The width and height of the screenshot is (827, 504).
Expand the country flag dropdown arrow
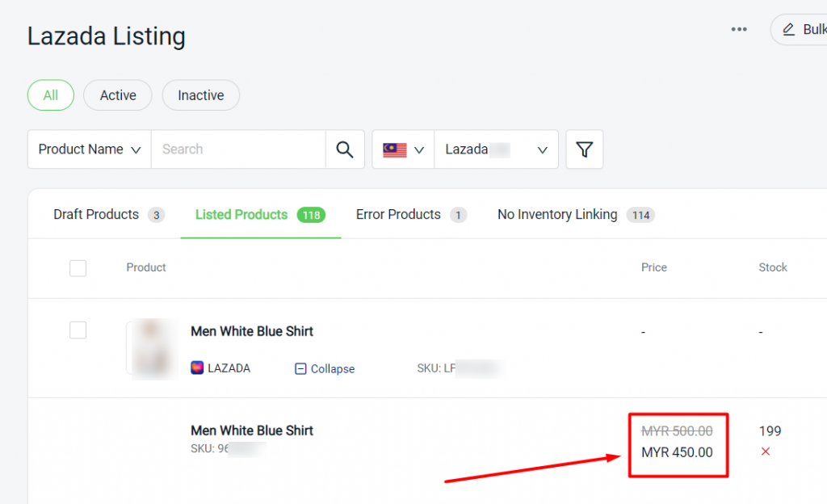tap(419, 150)
